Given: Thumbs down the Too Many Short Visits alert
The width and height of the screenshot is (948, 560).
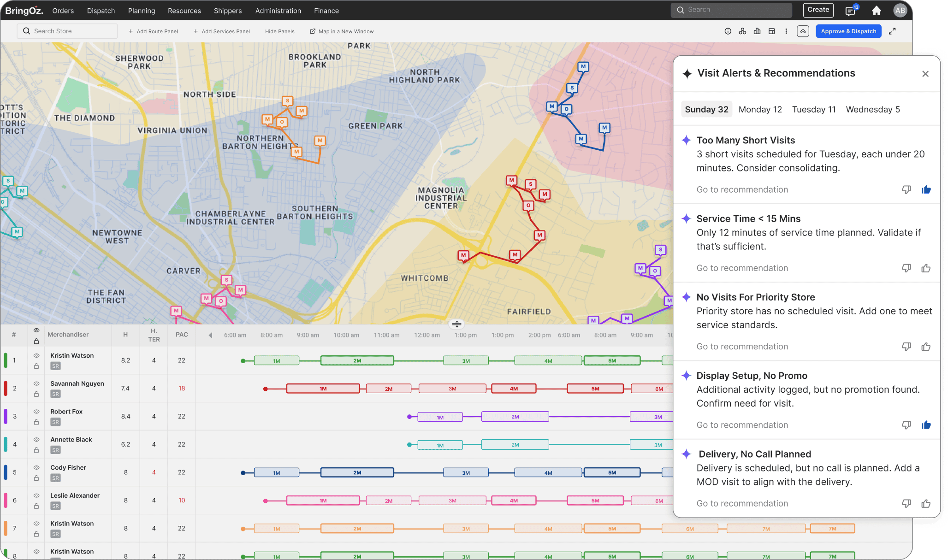Looking at the screenshot, I should (907, 190).
